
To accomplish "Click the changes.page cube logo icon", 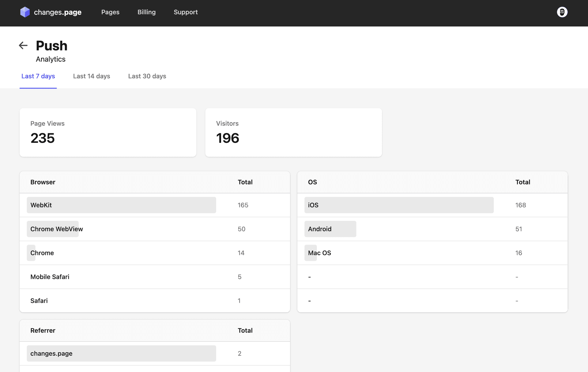I will [25, 12].
